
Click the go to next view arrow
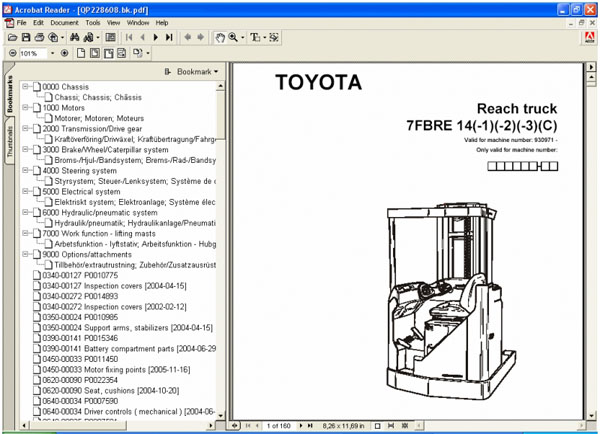pos(201,38)
